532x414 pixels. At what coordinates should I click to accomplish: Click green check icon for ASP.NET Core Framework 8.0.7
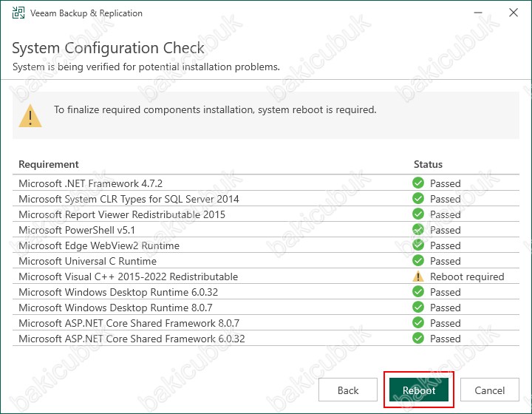coord(418,323)
